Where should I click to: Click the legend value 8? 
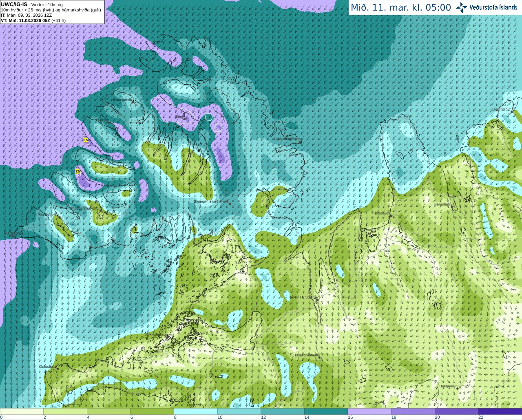pos(175,417)
